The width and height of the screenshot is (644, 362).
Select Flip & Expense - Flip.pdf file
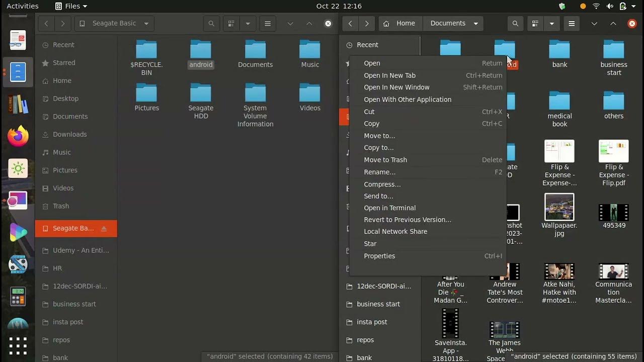point(614,163)
